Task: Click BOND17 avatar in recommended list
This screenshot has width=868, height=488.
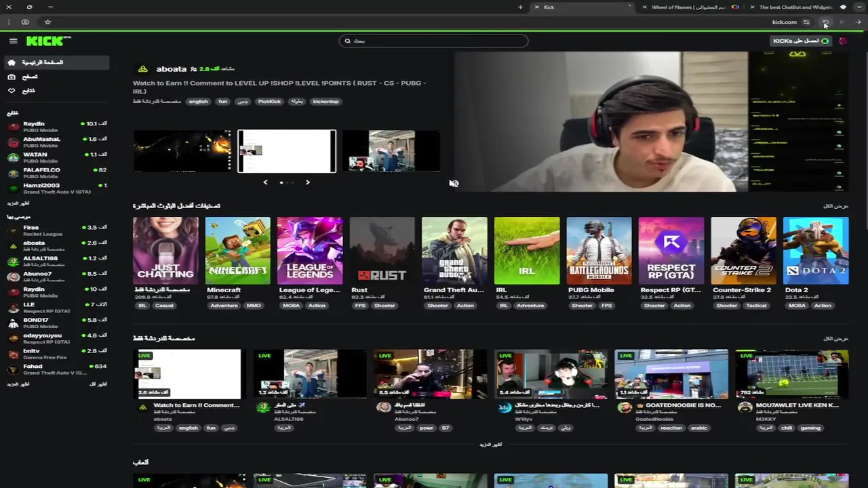Action: pos(12,323)
